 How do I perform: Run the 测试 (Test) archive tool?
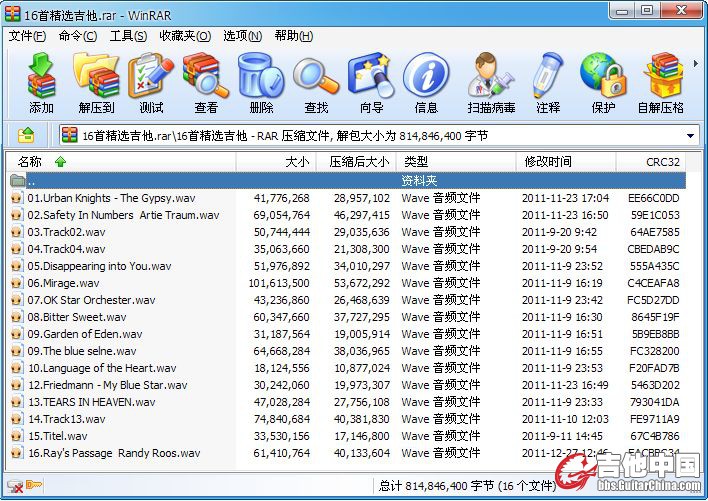(x=151, y=83)
